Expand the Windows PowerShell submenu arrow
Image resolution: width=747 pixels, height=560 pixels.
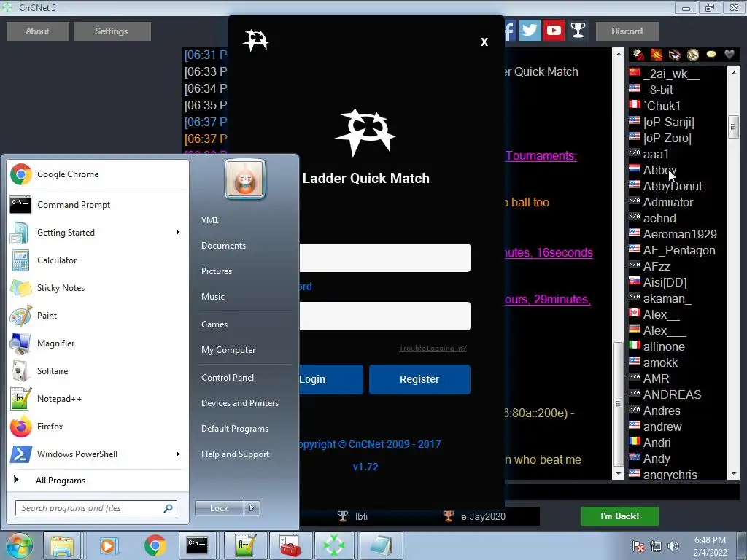(178, 454)
